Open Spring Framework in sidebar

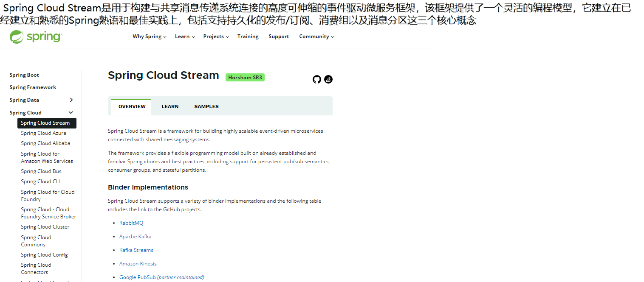[33, 87]
